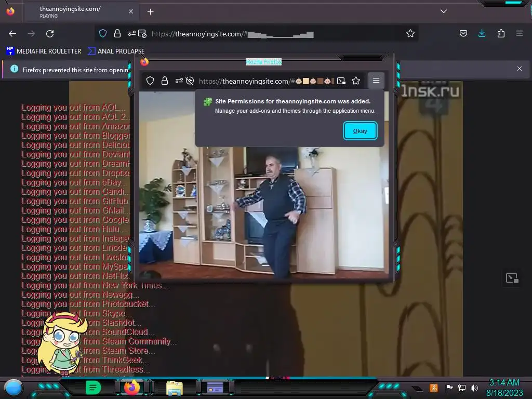This screenshot has width=532, height=399.
Task: Open a new tab with the plus button
Action: tap(150, 12)
